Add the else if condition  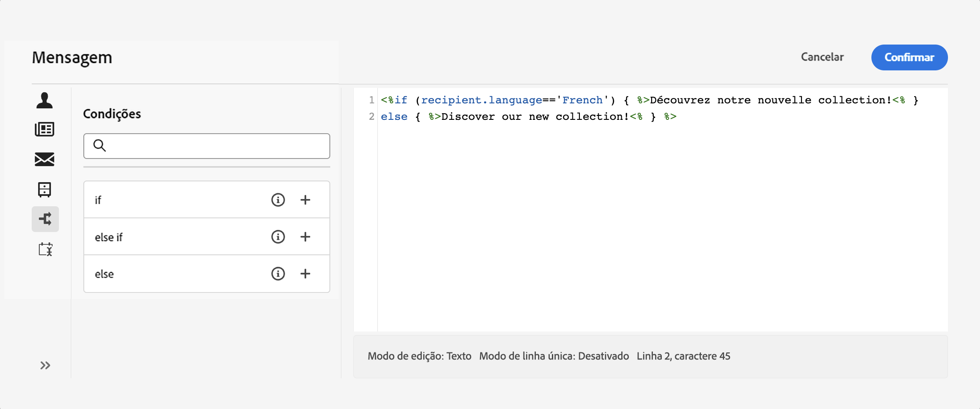tap(305, 237)
